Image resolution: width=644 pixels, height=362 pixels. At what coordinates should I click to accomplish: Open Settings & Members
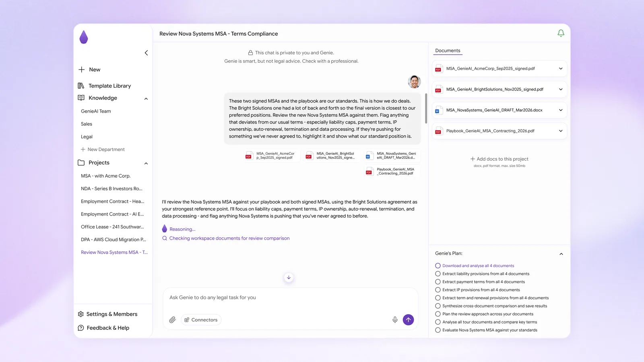pyautogui.click(x=107, y=314)
